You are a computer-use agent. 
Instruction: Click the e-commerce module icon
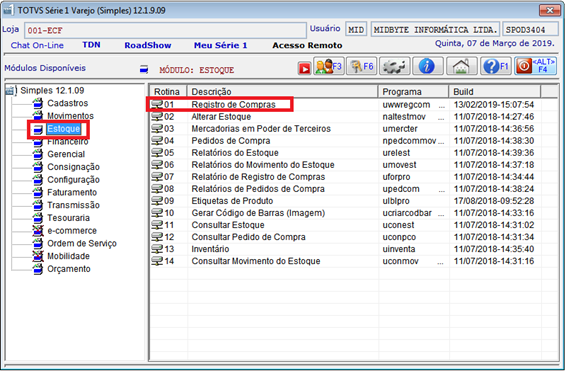point(38,231)
